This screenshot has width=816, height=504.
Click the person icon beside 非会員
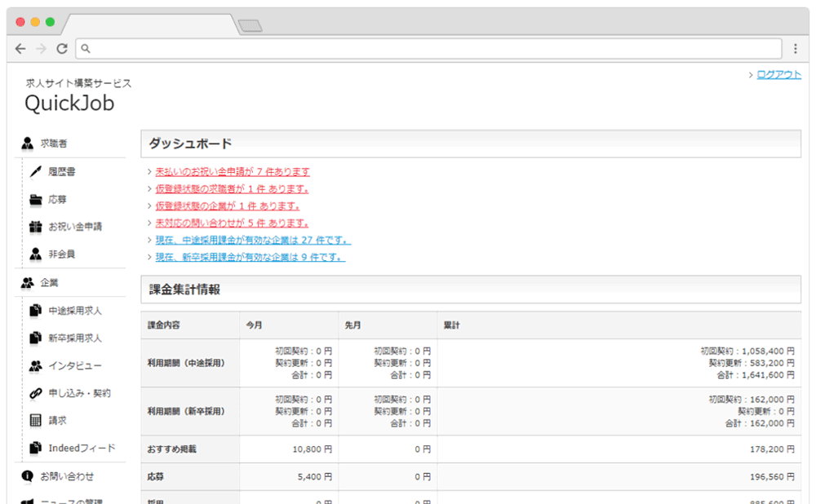(x=35, y=254)
